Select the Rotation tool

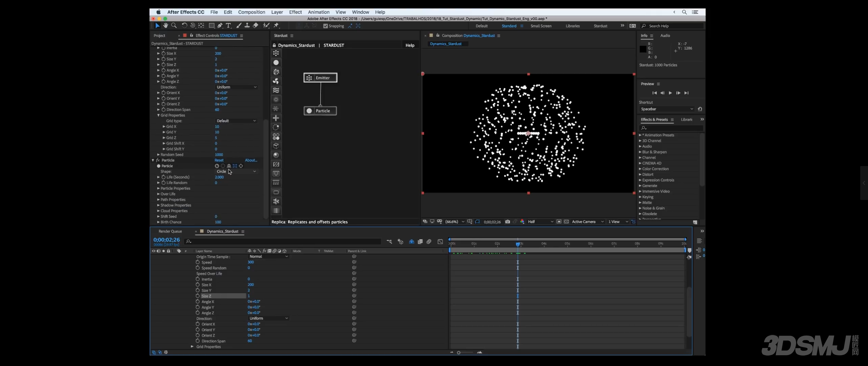[184, 25]
